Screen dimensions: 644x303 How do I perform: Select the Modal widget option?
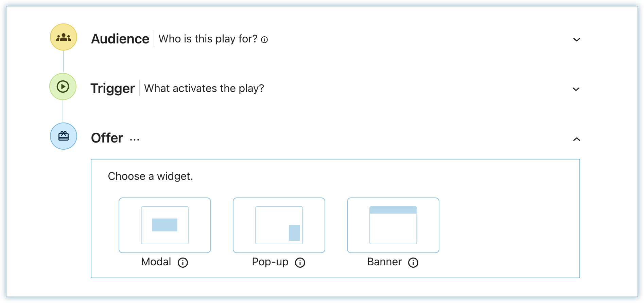tap(165, 225)
